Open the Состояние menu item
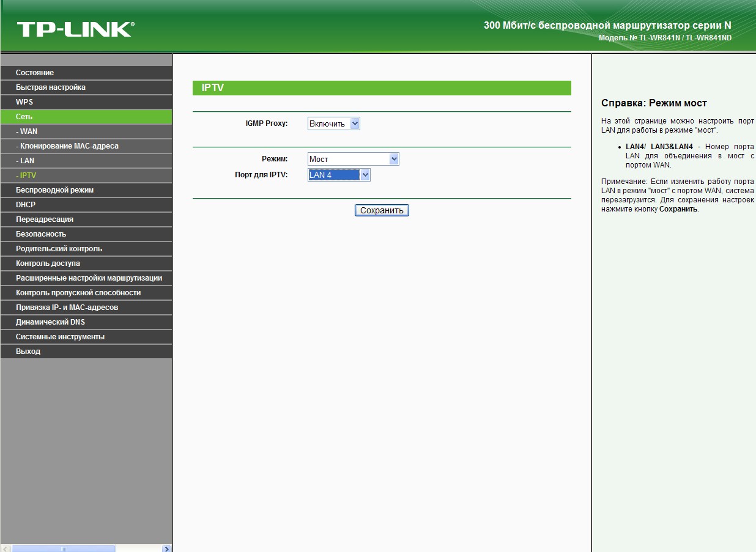This screenshot has width=756, height=552. click(x=86, y=73)
